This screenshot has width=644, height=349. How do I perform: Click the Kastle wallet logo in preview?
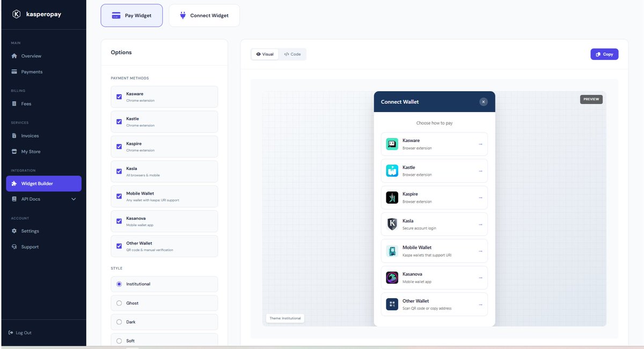pos(392,171)
